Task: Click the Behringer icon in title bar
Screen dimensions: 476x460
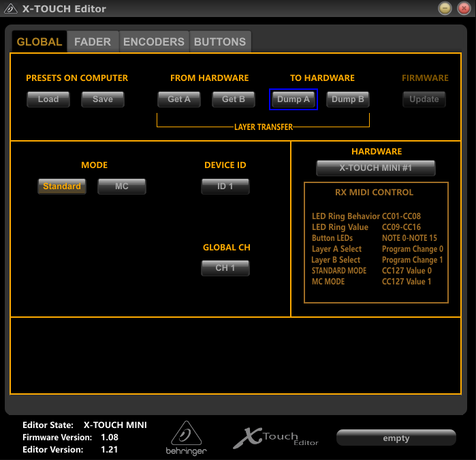Action: [11, 9]
